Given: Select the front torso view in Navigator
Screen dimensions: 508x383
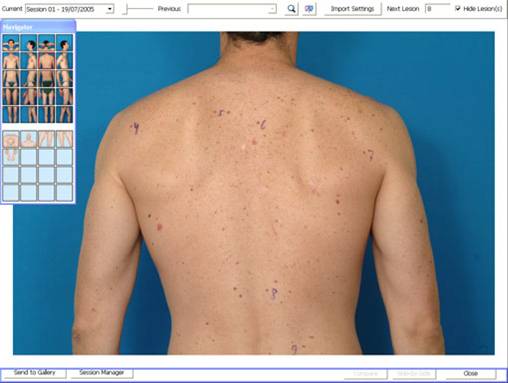Looking at the screenshot, I should click(11, 61).
